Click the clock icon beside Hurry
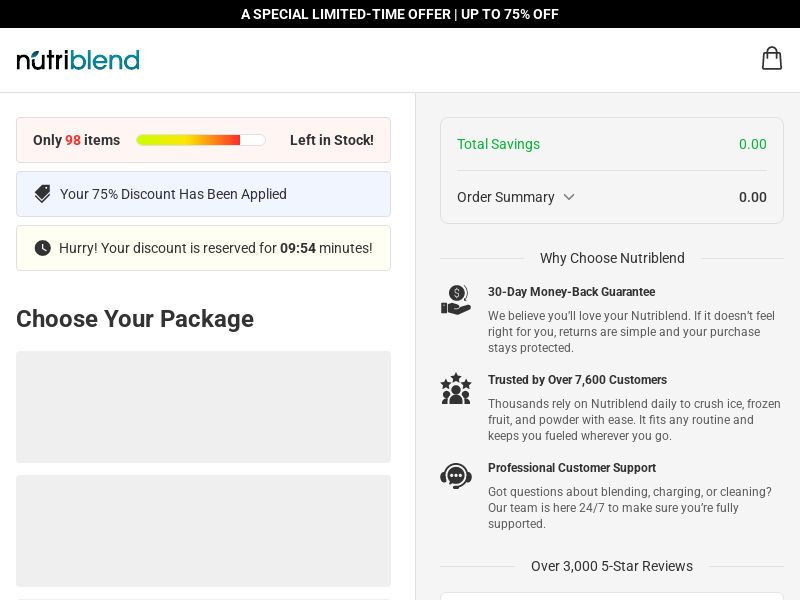The width and height of the screenshot is (800, 600). tap(42, 248)
